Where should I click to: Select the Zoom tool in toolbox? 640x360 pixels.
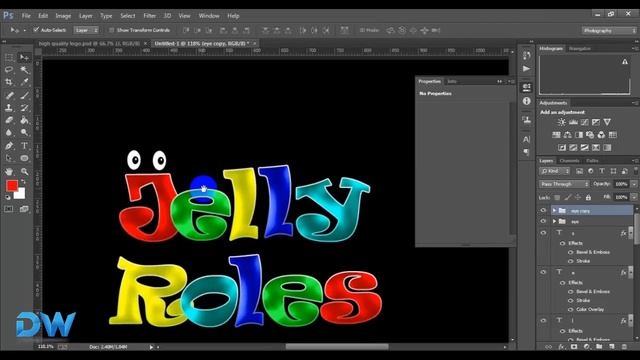click(24, 171)
